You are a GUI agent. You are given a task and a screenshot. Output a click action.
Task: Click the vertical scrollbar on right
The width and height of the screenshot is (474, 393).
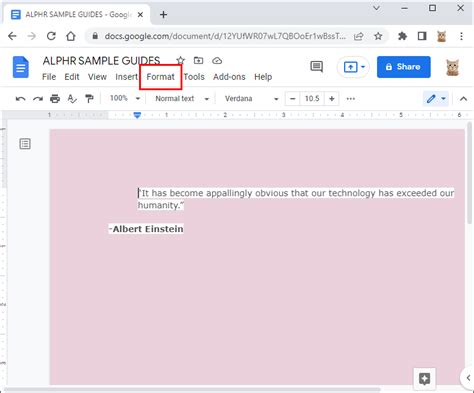[470, 173]
